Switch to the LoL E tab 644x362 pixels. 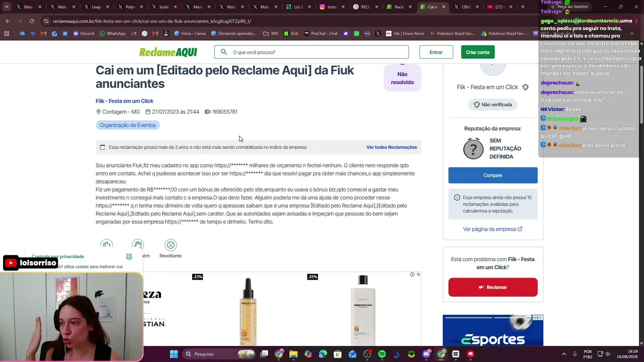pyautogui.click(x=298, y=7)
